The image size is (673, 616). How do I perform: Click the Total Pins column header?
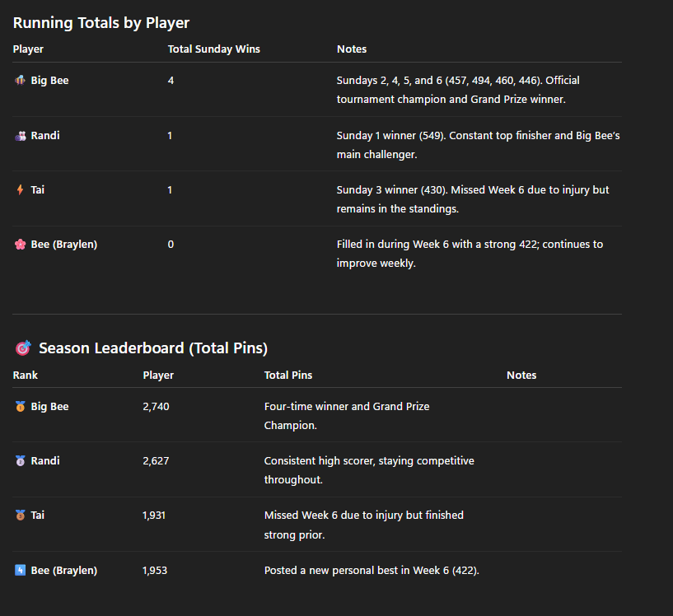pyautogui.click(x=287, y=376)
